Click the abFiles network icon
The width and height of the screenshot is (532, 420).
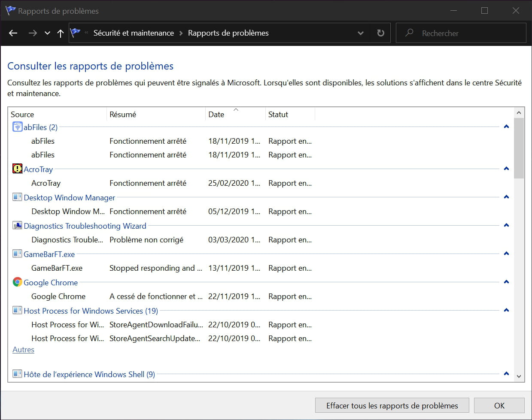pos(17,126)
